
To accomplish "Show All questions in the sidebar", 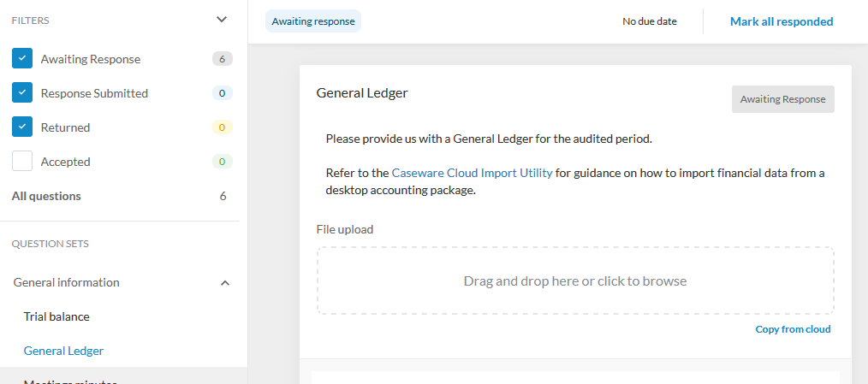I will pyautogui.click(x=46, y=196).
